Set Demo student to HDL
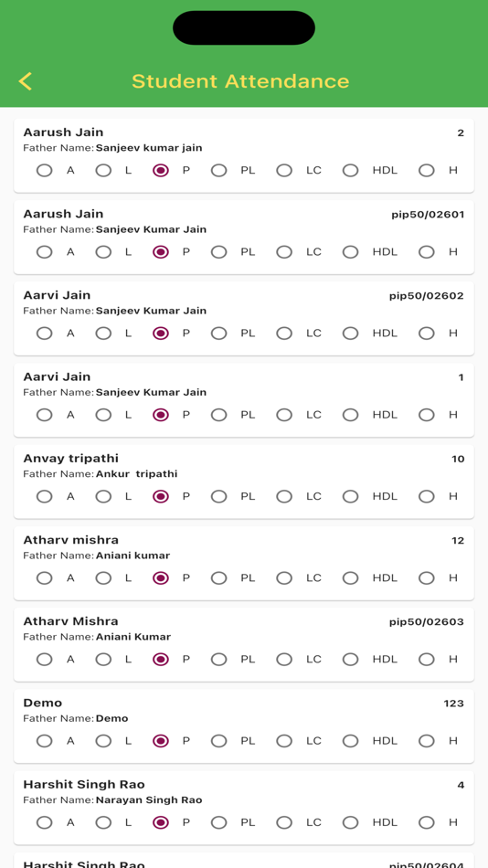488x868 pixels. click(x=350, y=741)
